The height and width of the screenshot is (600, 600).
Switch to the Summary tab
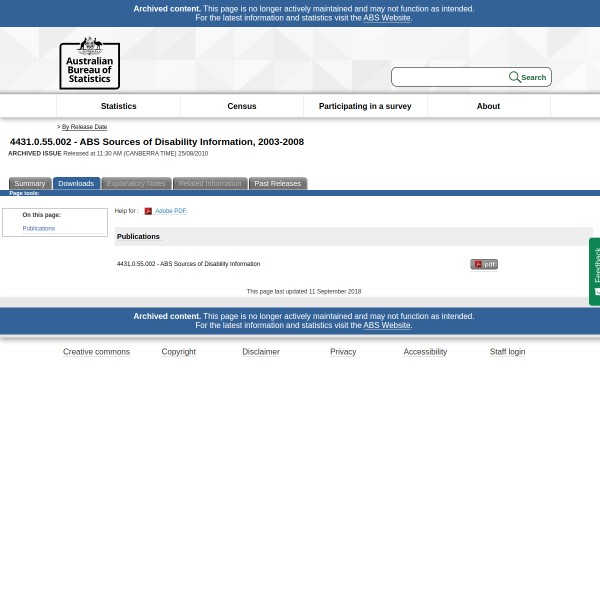29,184
